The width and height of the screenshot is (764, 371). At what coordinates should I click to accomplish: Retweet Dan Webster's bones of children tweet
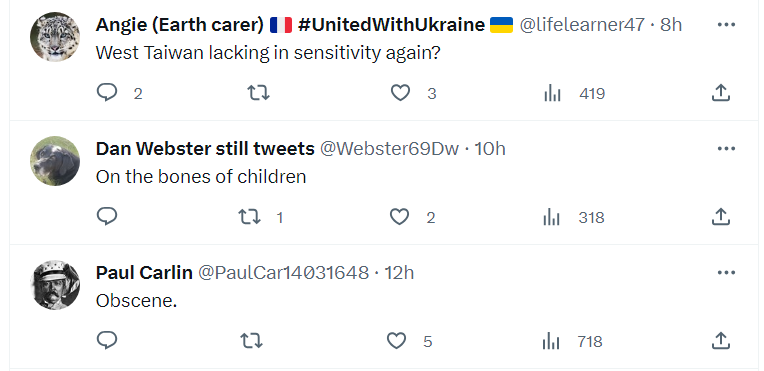[249, 217]
